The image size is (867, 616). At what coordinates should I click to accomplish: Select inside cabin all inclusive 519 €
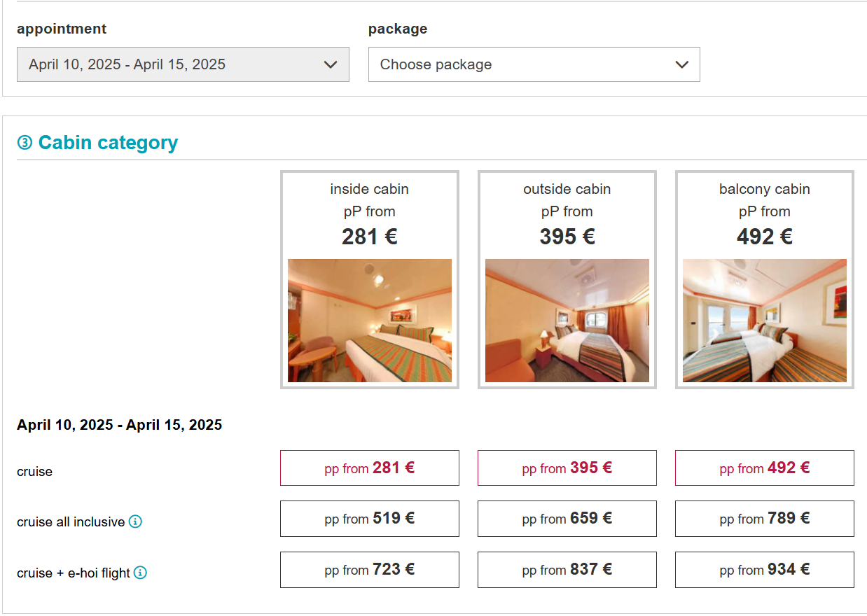click(370, 519)
